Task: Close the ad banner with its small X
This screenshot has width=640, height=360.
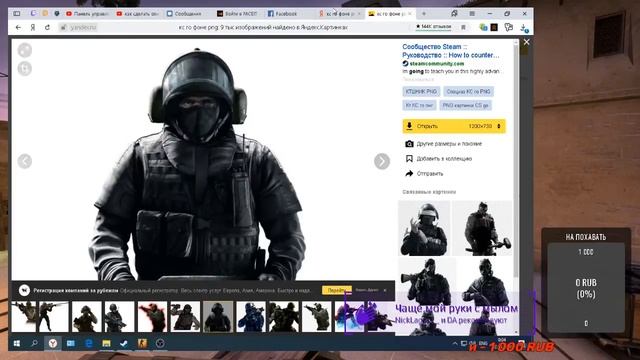Action: (384, 290)
